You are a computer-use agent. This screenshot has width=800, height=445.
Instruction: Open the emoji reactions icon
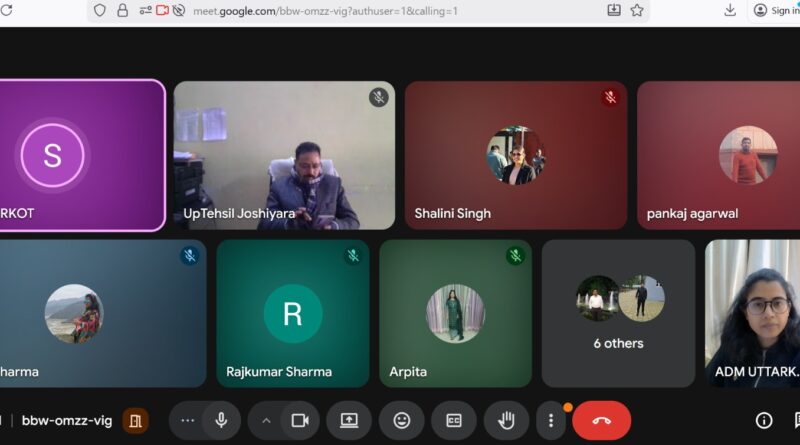(402, 421)
